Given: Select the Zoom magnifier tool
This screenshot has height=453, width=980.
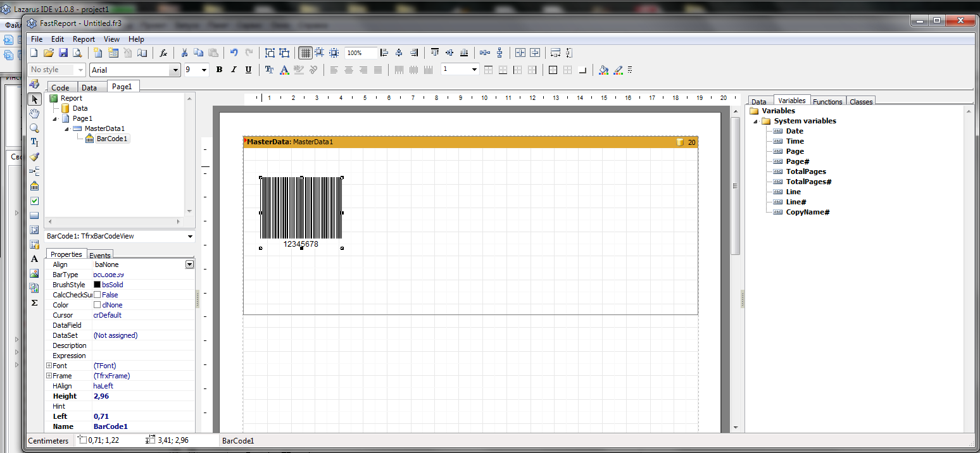Looking at the screenshot, I should (x=35, y=128).
